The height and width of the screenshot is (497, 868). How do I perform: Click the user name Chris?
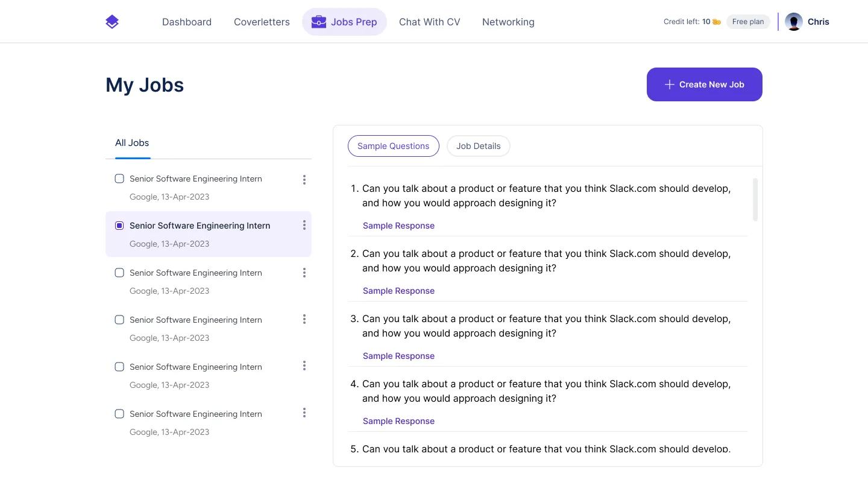[x=819, y=22]
